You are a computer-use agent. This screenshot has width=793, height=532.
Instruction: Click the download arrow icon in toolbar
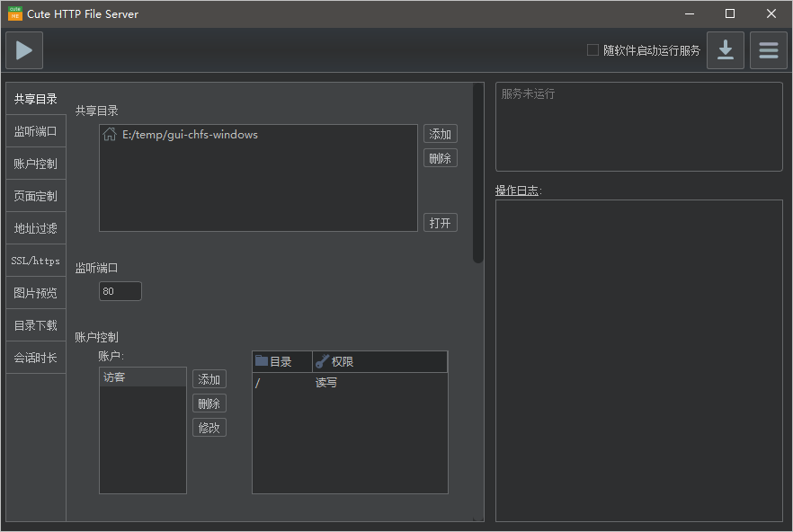point(725,50)
